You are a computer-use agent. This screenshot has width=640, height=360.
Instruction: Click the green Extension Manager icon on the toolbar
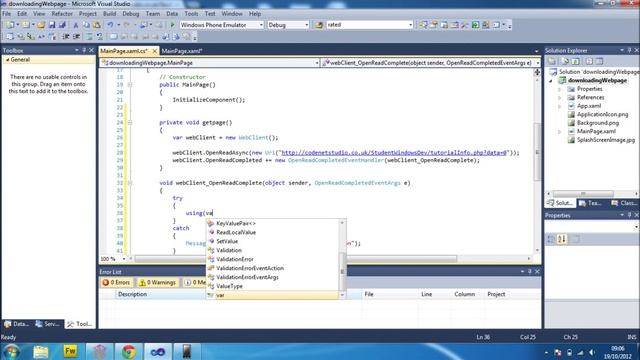[476, 25]
